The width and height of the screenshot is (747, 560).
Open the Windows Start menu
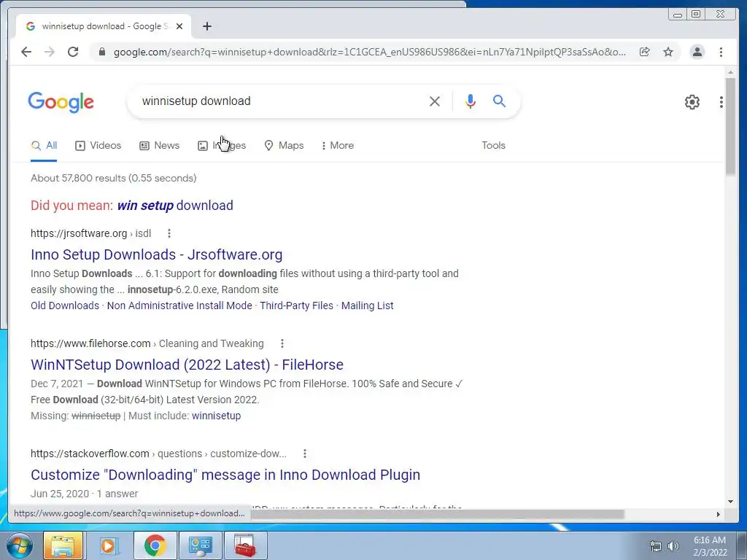click(x=18, y=545)
